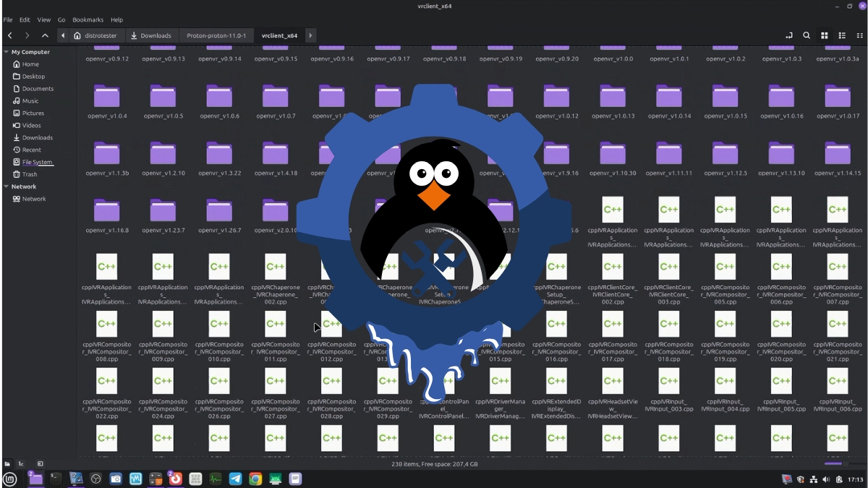This screenshot has width=868, height=488.
Task: Open the File menu
Action: pyautogui.click(x=8, y=20)
